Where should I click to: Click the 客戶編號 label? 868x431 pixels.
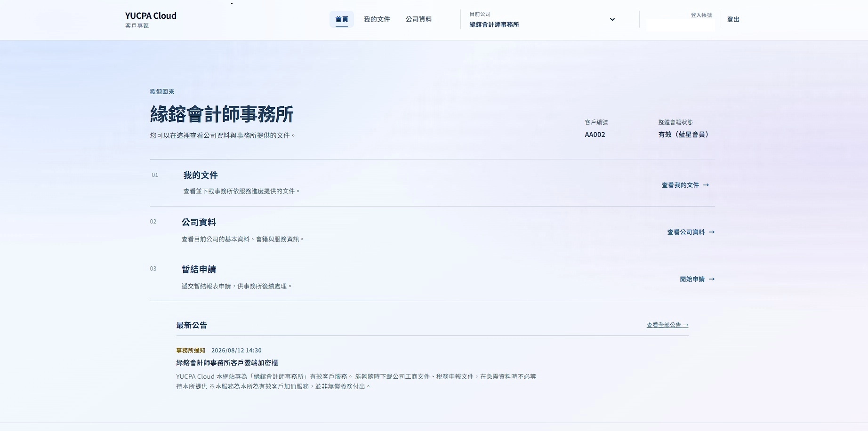pyautogui.click(x=596, y=122)
